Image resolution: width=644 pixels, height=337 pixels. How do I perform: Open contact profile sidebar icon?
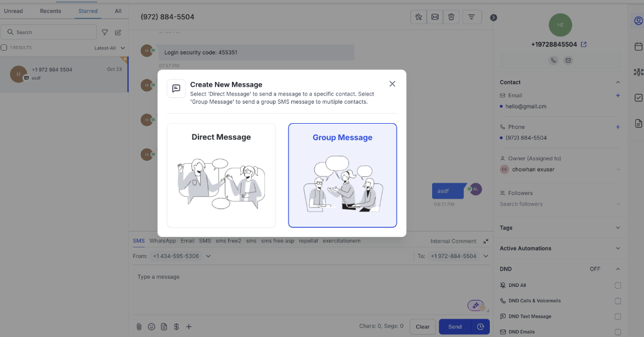pyautogui.click(x=638, y=21)
